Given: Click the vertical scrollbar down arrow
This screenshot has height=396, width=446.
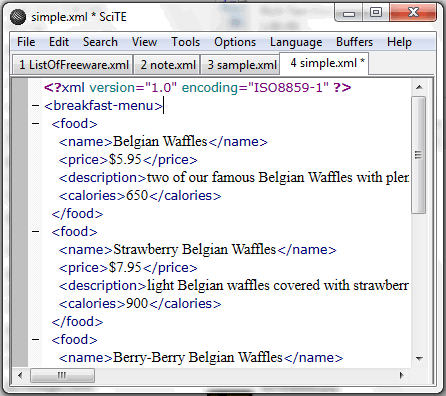Looking at the screenshot, I should tap(419, 359).
